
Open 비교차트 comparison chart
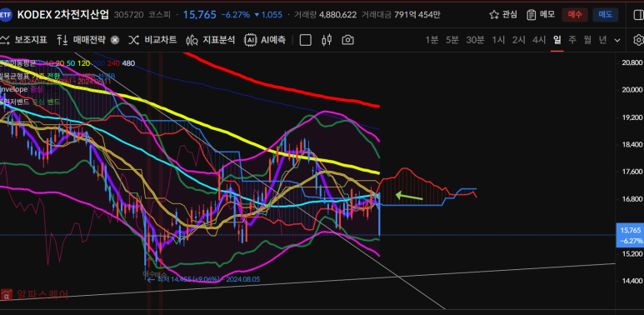161,40
